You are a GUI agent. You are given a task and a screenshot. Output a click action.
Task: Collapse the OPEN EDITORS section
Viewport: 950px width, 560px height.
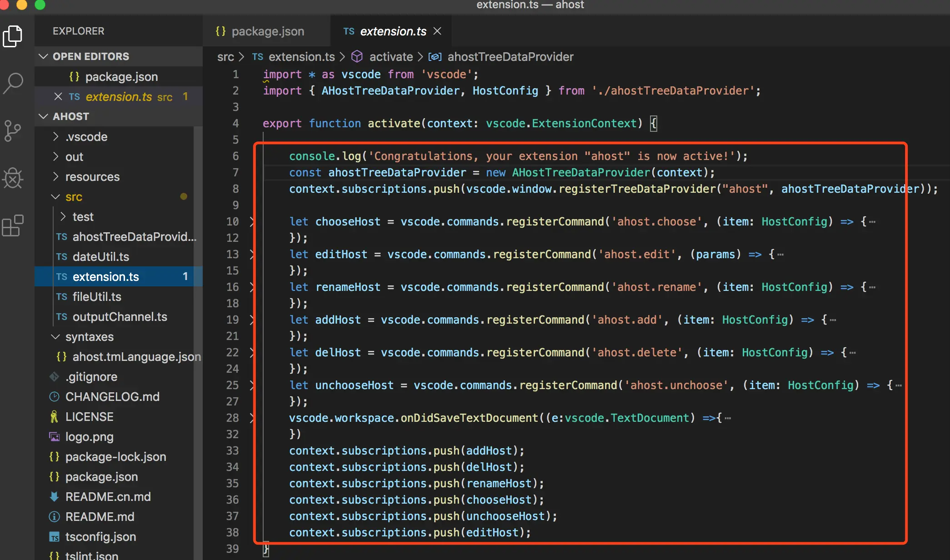44,56
